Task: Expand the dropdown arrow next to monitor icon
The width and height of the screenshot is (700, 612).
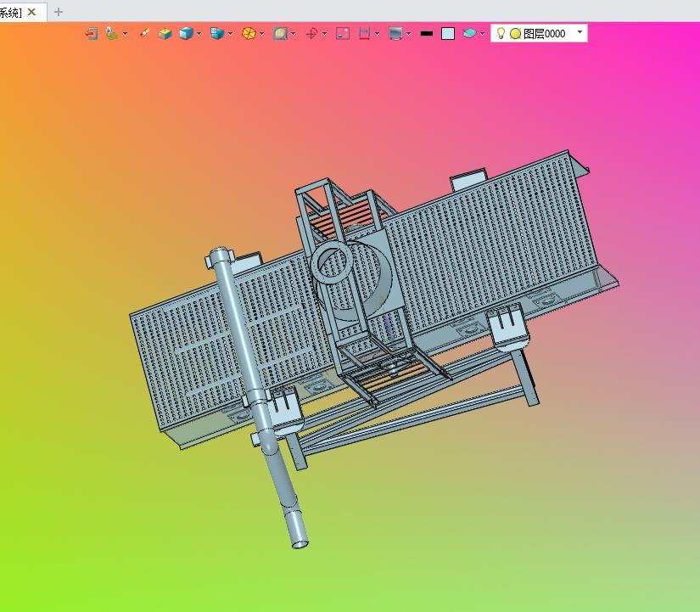Action: tap(408, 34)
